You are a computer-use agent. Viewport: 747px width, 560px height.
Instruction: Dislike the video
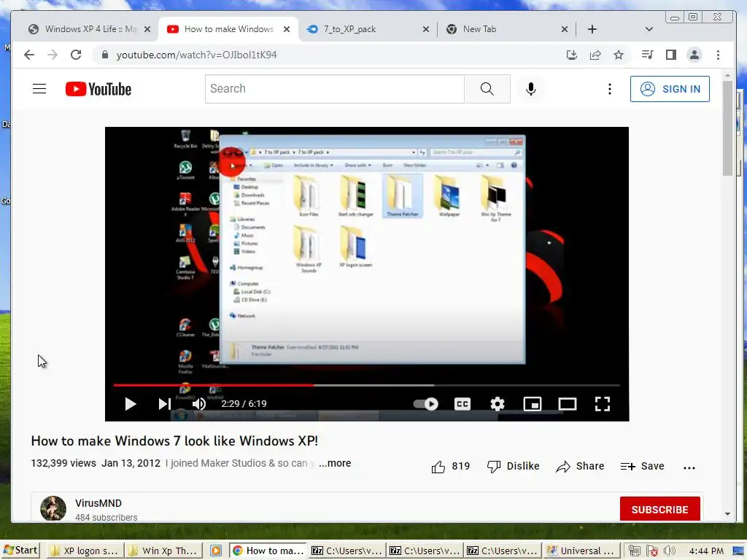coord(513,466)
